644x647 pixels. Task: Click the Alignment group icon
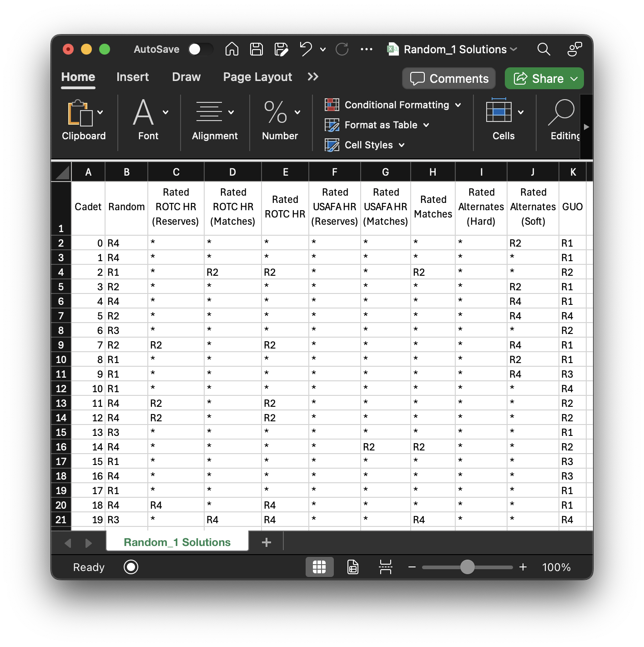209,112
